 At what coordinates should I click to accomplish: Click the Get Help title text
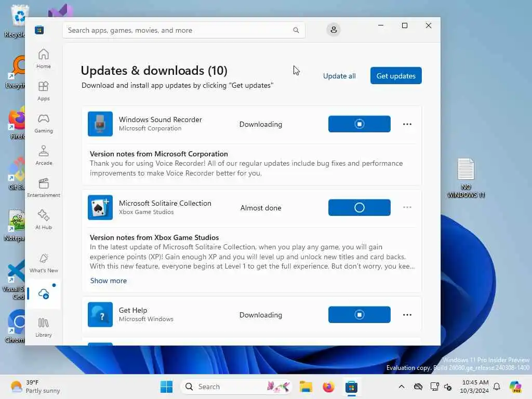[133, 310]
